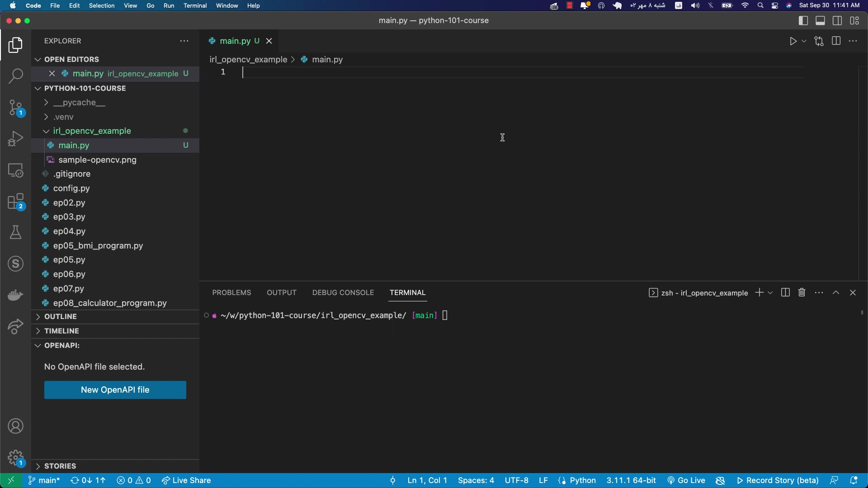This screenshot has width=868, height=488.
Task: Open ep05_bmi_program.py in the explorer
Action: [98, 246]
